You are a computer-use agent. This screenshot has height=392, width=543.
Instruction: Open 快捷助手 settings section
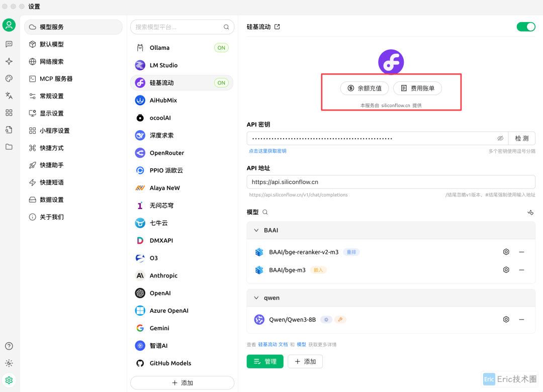click(x=73, y=165)
